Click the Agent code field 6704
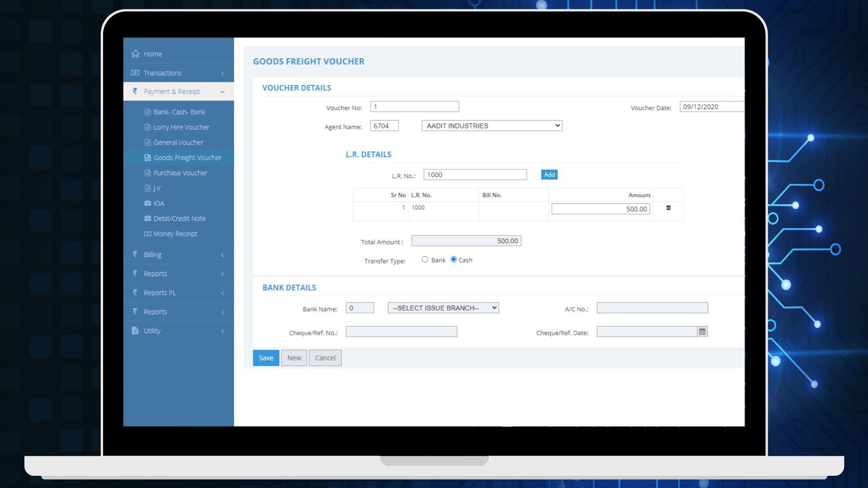 (384, 126)
